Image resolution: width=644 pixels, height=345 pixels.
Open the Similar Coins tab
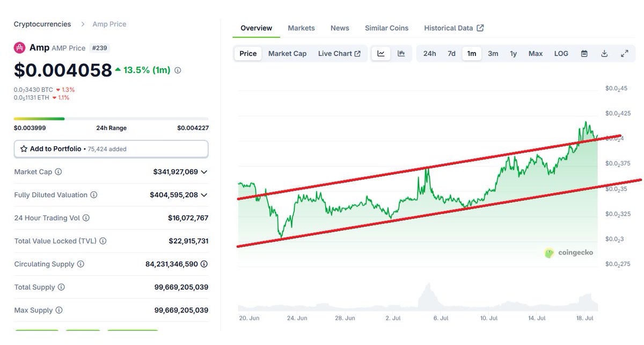click(x=386, y=28)
